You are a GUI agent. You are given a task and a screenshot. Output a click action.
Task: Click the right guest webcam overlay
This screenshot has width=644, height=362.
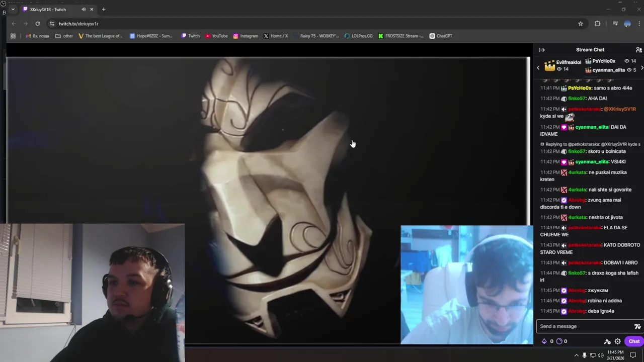[467, 285]
